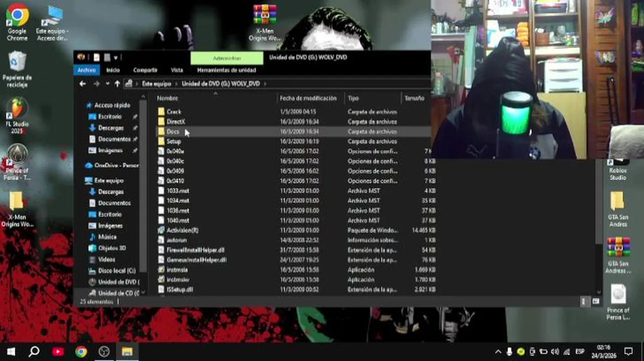This screenshot has width=644, height=361.
Task: Select FirewallInstallHelper.dll file
Action: (x=196, y=250)
